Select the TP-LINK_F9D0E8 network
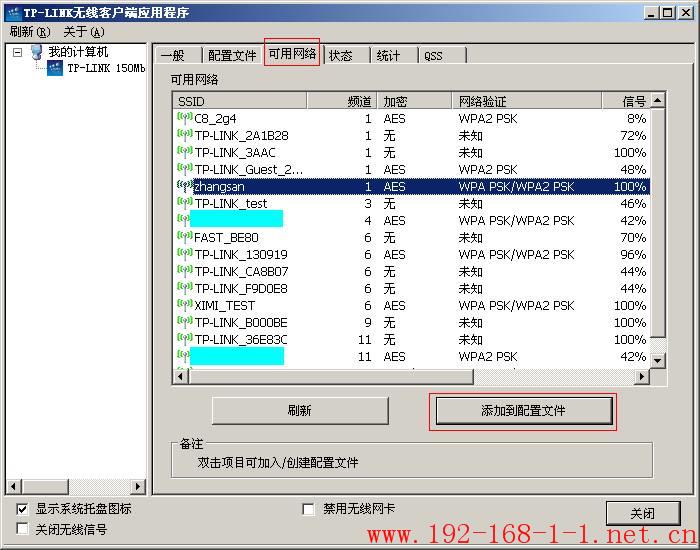The width and height of the screenshot is (700, 550). 412,288
